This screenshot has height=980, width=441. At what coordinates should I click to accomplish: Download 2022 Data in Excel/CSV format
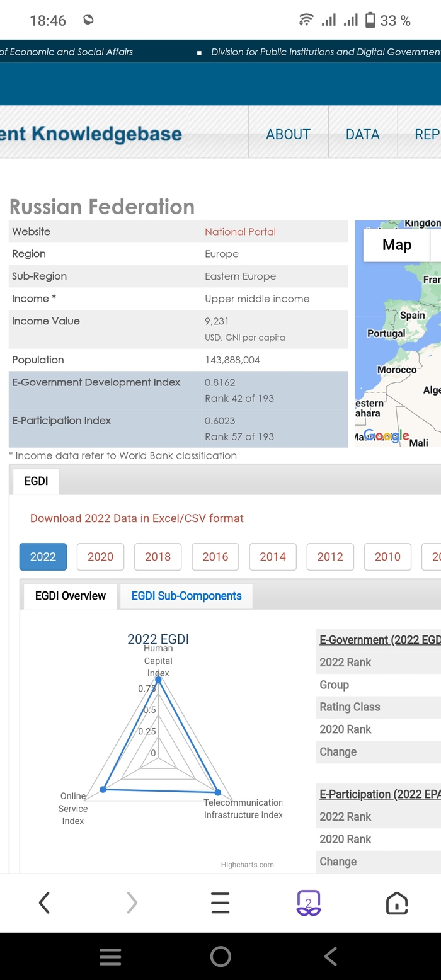pyautogui.click(x=137, y=518)
